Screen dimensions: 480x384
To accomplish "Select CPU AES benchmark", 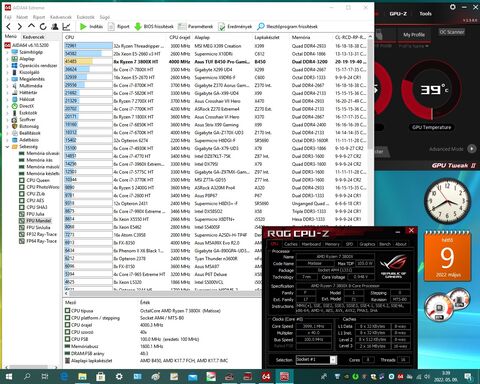I will click(35, 201).
